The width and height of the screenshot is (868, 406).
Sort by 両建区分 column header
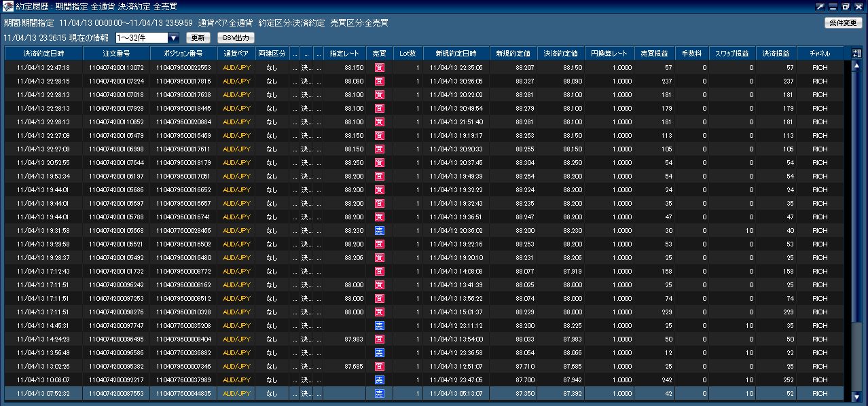pyautogui.click(x=272, y=53)
